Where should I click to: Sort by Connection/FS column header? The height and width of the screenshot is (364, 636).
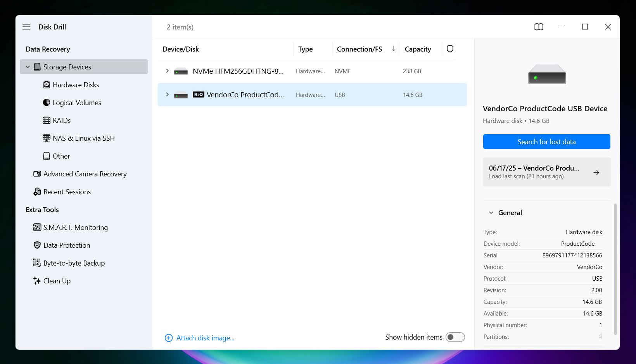[x=359, y=49]
